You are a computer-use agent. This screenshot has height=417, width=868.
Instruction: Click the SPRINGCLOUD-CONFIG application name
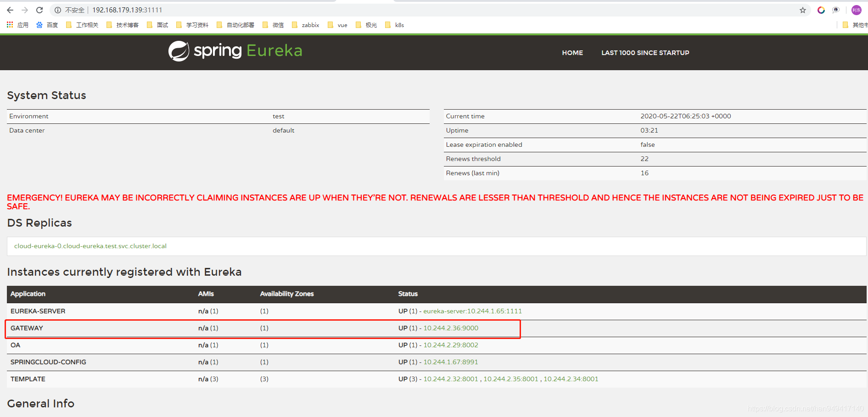click(48, 362)
